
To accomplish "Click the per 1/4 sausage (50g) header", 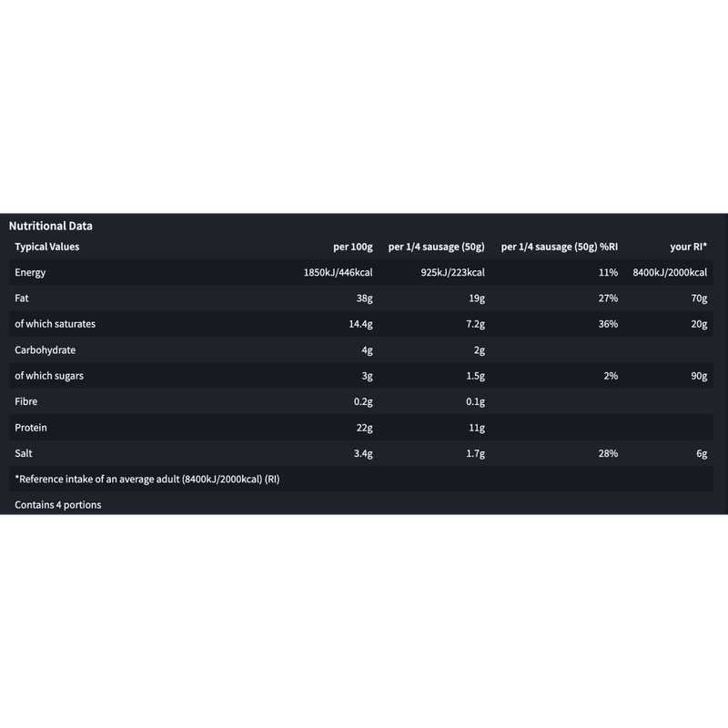I will [x=437, y=247].
